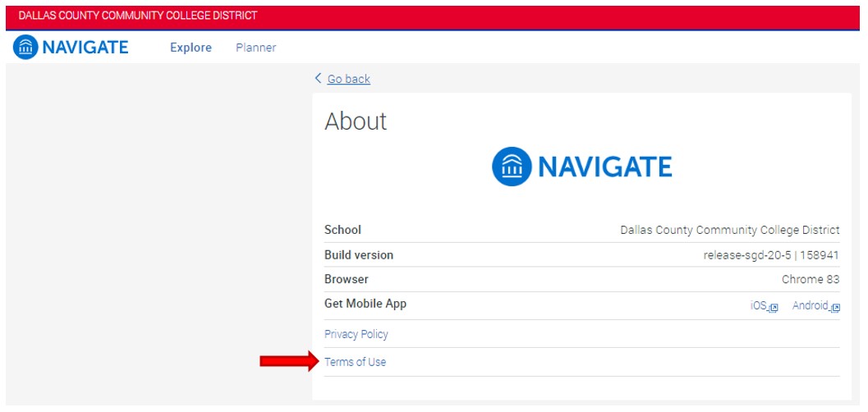Click the About page heading
The height and width of the screenshot is (412, 868).
tap(355, 121)
